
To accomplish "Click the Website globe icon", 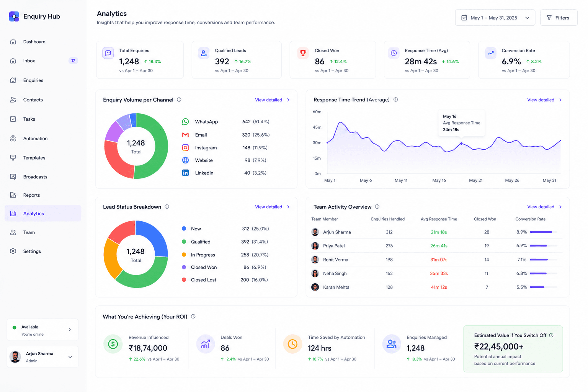I will click(185, 160).
